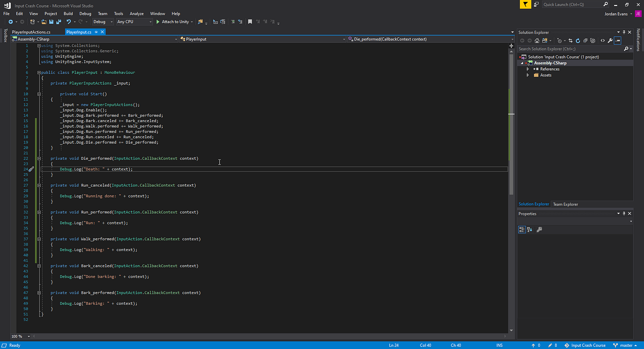Collapse the PlayerInput class outline on line 6

pos(39,72)
